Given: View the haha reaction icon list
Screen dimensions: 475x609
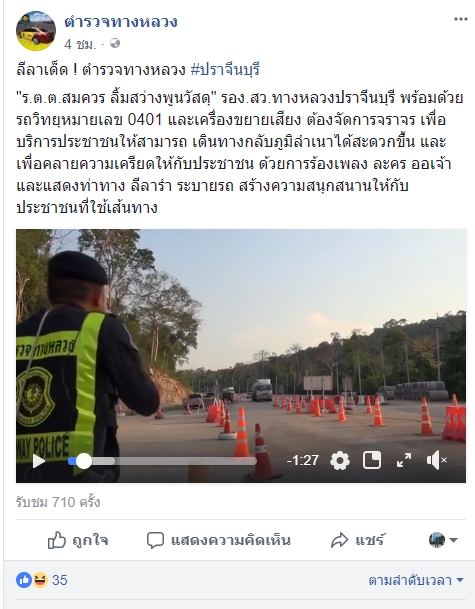Looking at the screenshot, I should click(x=40, y=580).
